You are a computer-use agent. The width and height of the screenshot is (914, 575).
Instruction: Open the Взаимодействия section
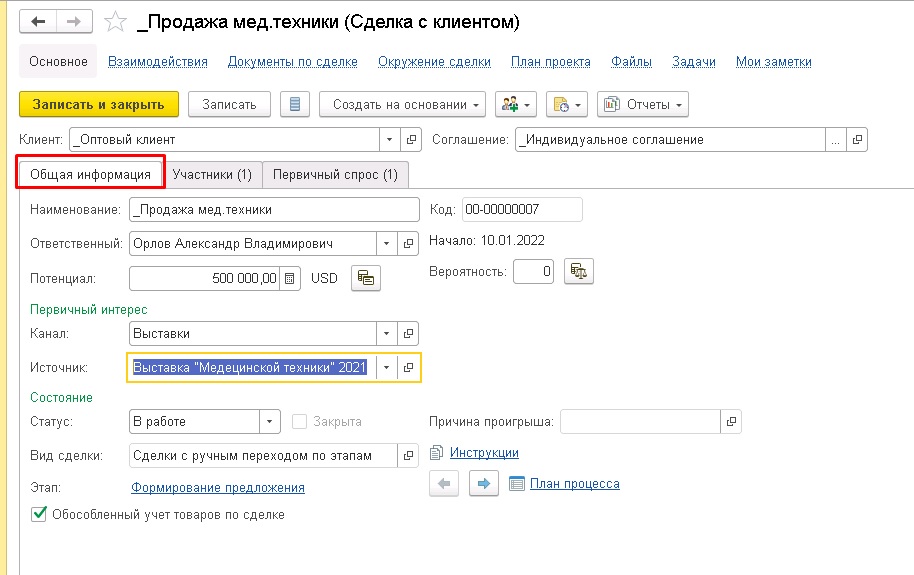(158, 62)
